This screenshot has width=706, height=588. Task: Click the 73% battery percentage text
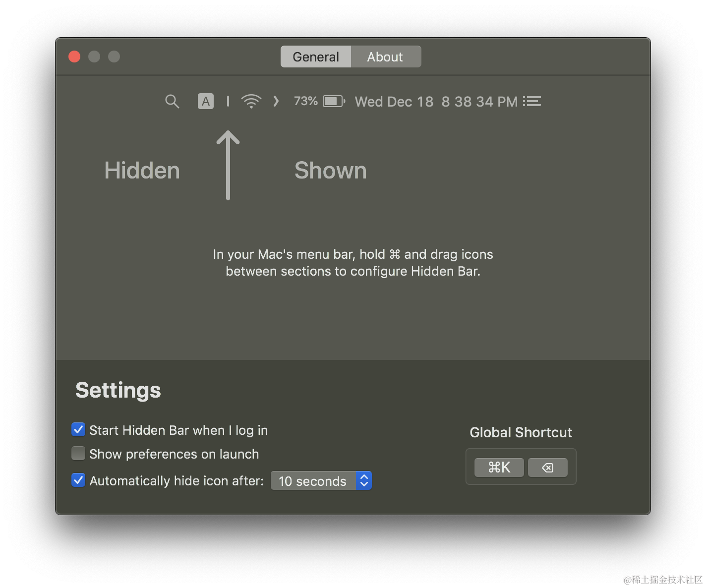(x=305, y=101)
